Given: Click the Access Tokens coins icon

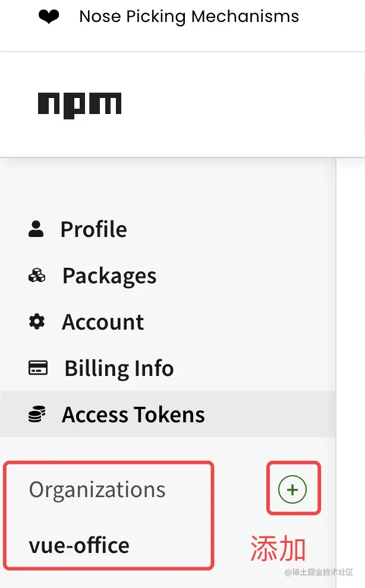Looking at the screenshot, I should pyautogui.click(x=37, y=415).
